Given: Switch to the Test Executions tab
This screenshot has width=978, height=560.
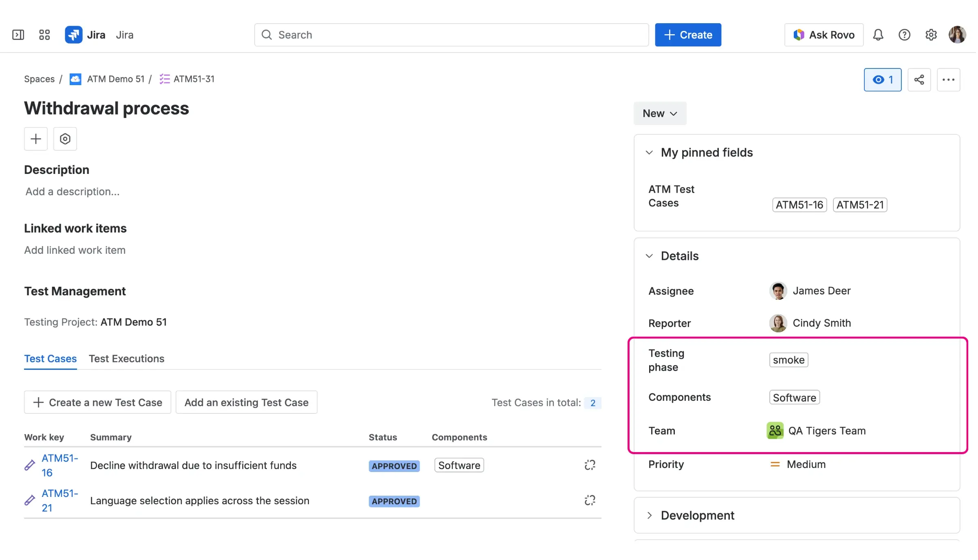Looking at the screenshot, I should [x=126, y=359].
